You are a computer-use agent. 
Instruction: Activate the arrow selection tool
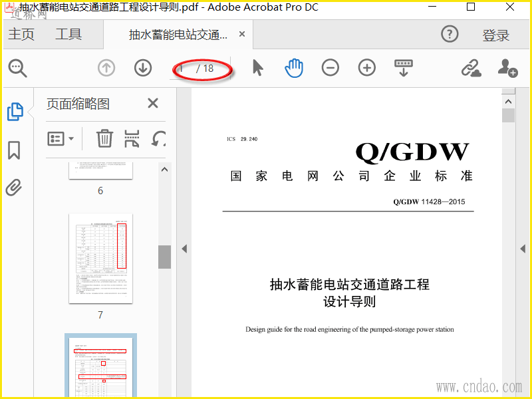point(258,68)
